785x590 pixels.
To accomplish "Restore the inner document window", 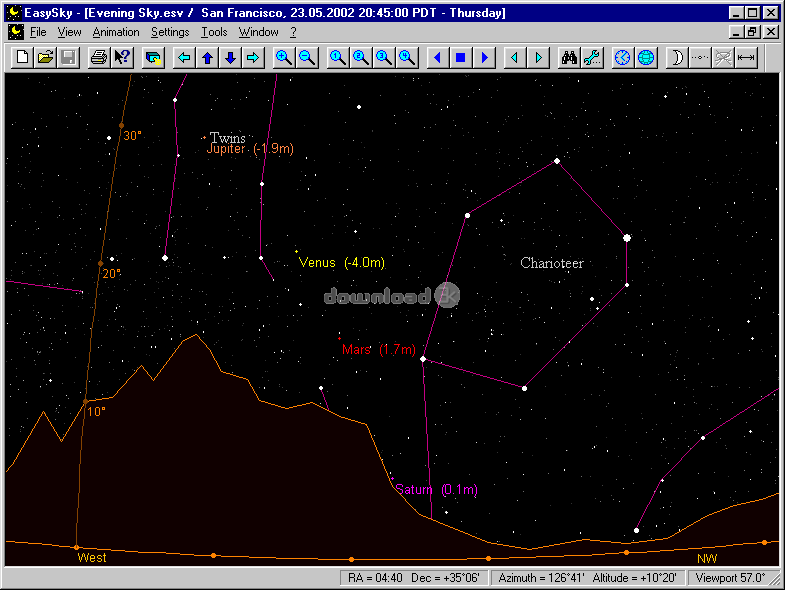I will click(753, 32).
